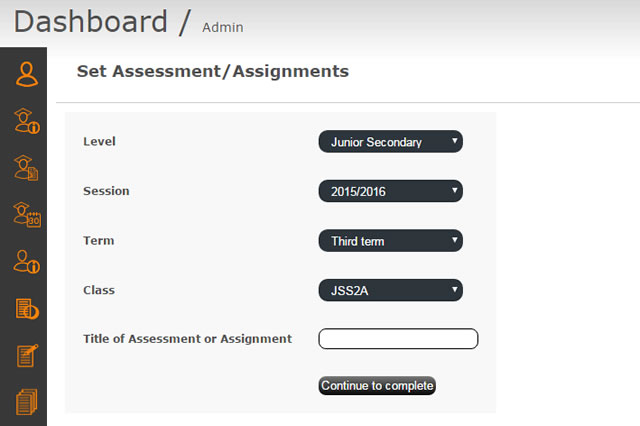Click the student info icon with graduation cap
The width and height of the screenshot is (640, 426).
[27, 121]
